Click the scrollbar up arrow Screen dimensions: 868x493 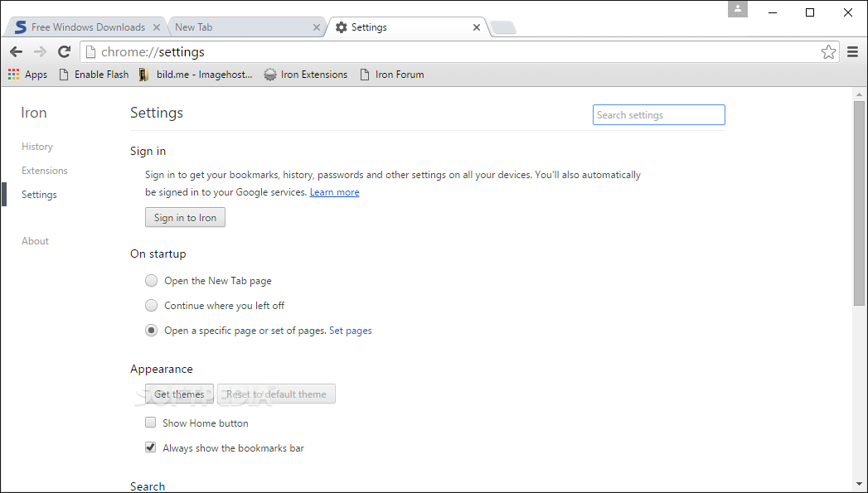859,94
